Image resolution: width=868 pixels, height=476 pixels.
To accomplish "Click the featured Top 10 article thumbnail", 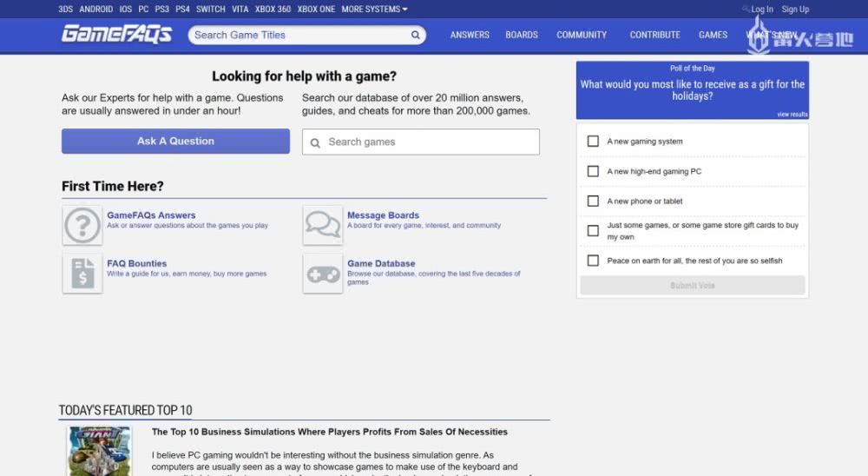I will (100, 451).
